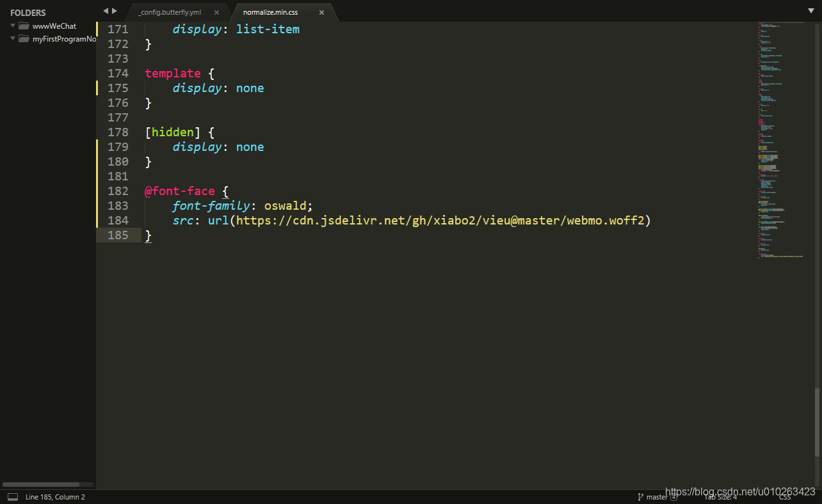822x504 pixels.
Task: Click 'none' value on line 175
Action: pos(250,88)
